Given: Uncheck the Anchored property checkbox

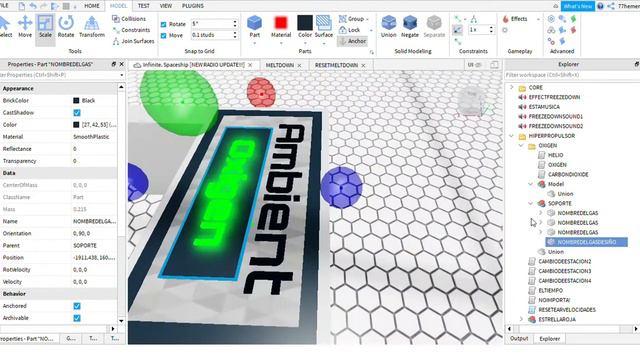Looking at the screenshot, I should [x=77, y=306].
